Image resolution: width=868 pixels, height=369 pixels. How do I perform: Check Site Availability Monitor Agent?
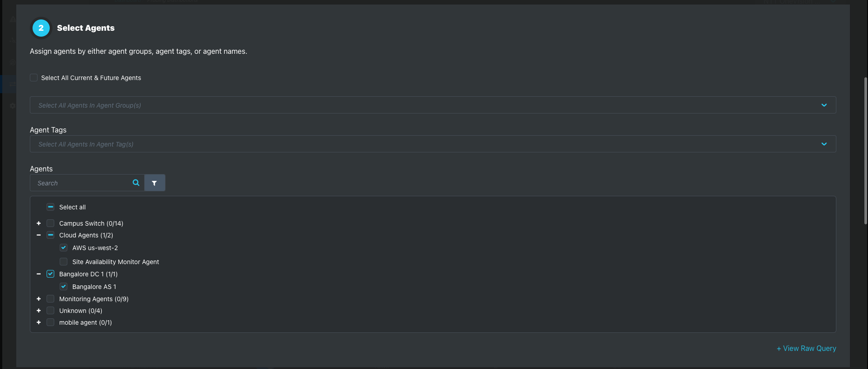[x=64, y=262]
